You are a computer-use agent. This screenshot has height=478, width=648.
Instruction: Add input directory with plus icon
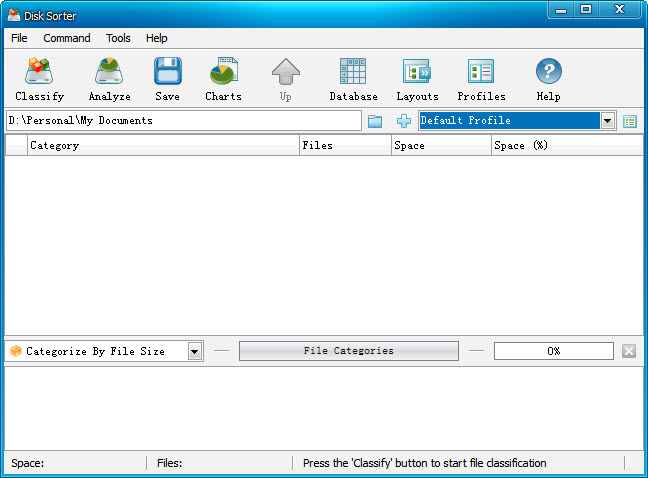[404, 121]
